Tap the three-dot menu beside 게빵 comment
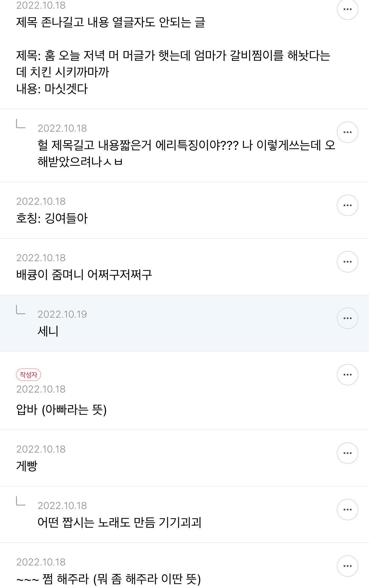This screenshot has width=369, height=588. (347, 453)
